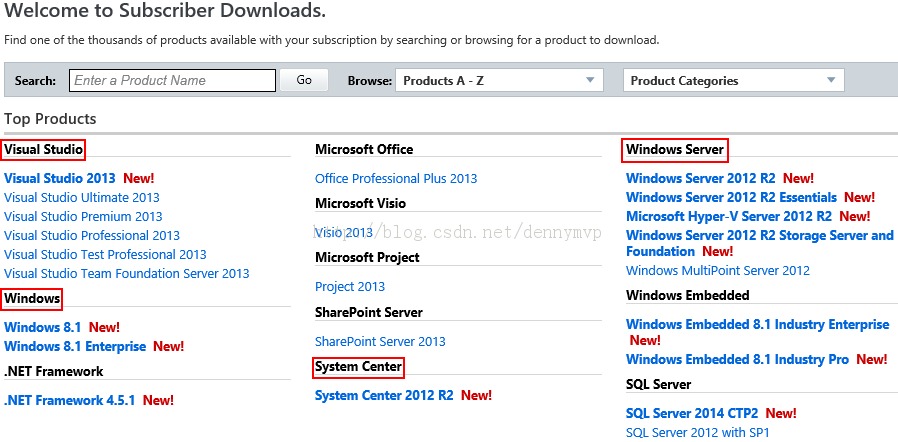Open Windows MultiPoint Server 2012 link

(718, 270)
